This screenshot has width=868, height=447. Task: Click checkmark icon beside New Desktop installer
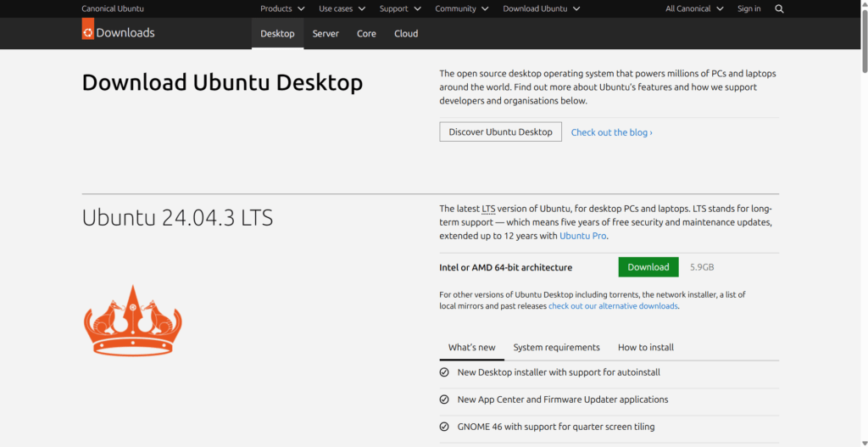(x=444, y=372)
